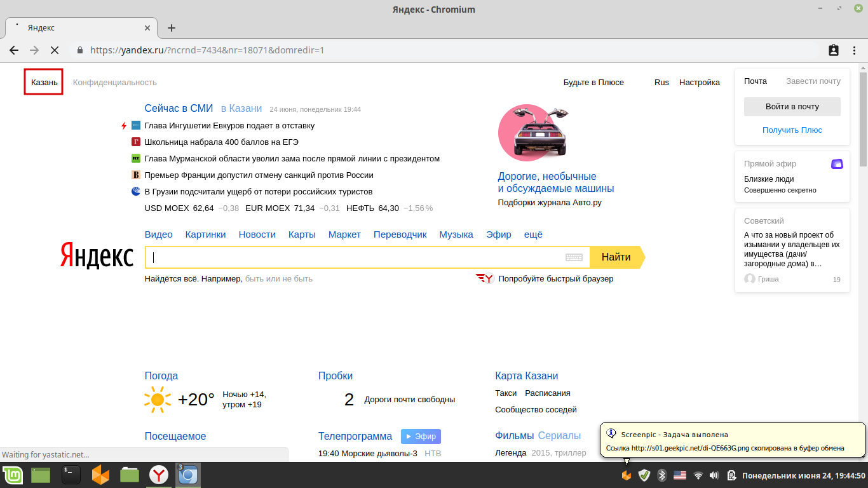Open the Конфиденциальность link
868x488 pixels.
point(115,83)
